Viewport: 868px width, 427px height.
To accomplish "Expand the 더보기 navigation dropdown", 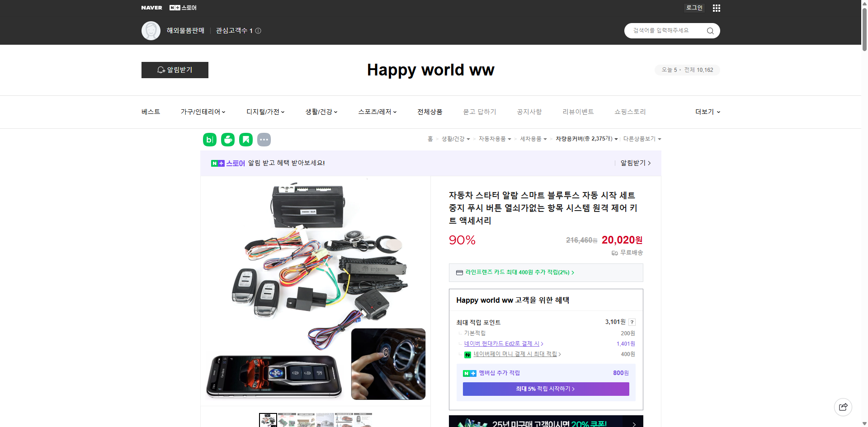I will 707,112.
